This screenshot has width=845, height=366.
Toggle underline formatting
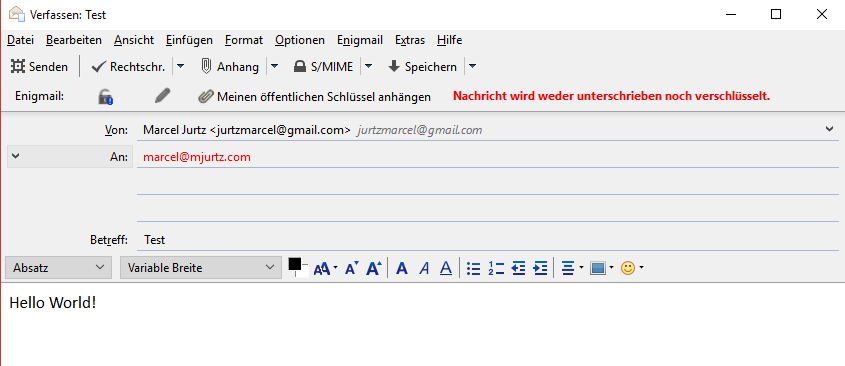pos(446,268)
